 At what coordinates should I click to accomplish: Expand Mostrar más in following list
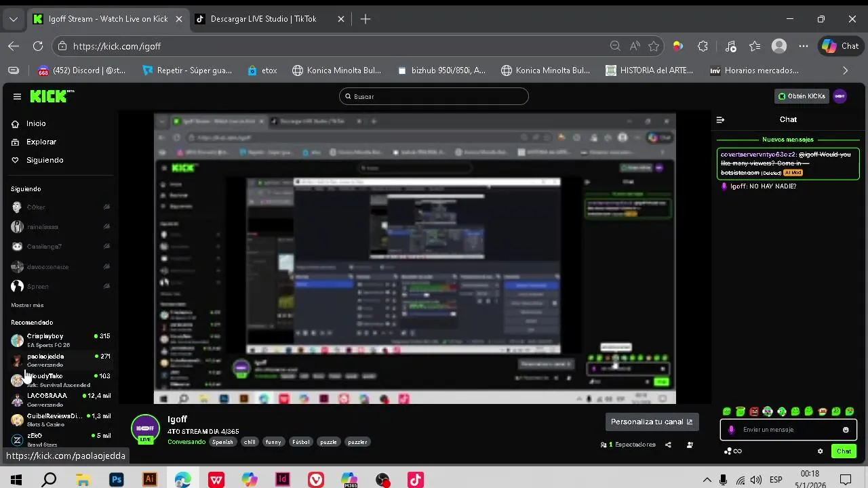(x=27, y=305)
